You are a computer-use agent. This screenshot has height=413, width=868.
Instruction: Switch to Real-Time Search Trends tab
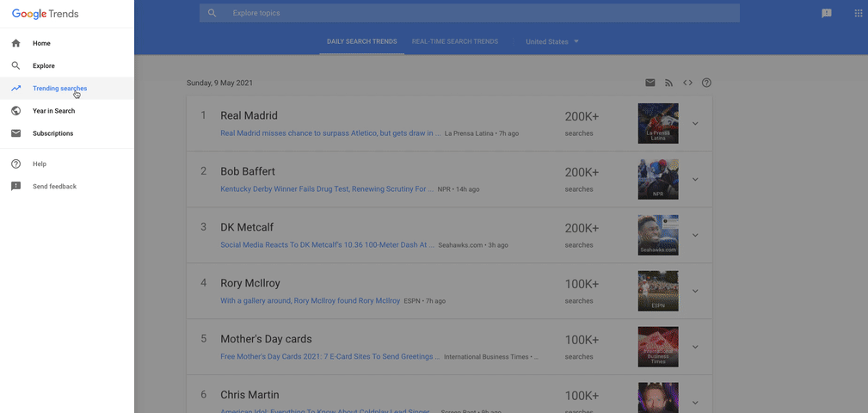point(454,41)
